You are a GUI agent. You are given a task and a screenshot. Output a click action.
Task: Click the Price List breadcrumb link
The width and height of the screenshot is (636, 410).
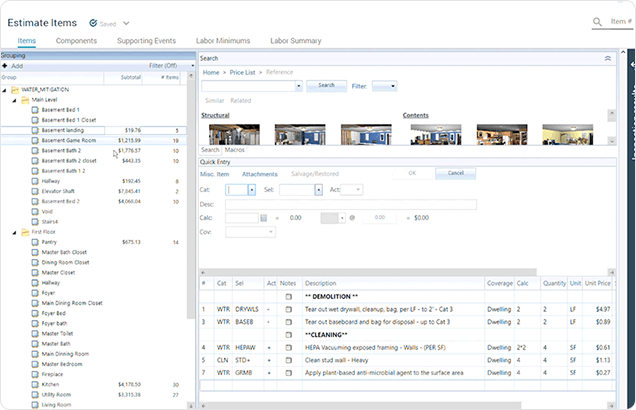point(241,73)
